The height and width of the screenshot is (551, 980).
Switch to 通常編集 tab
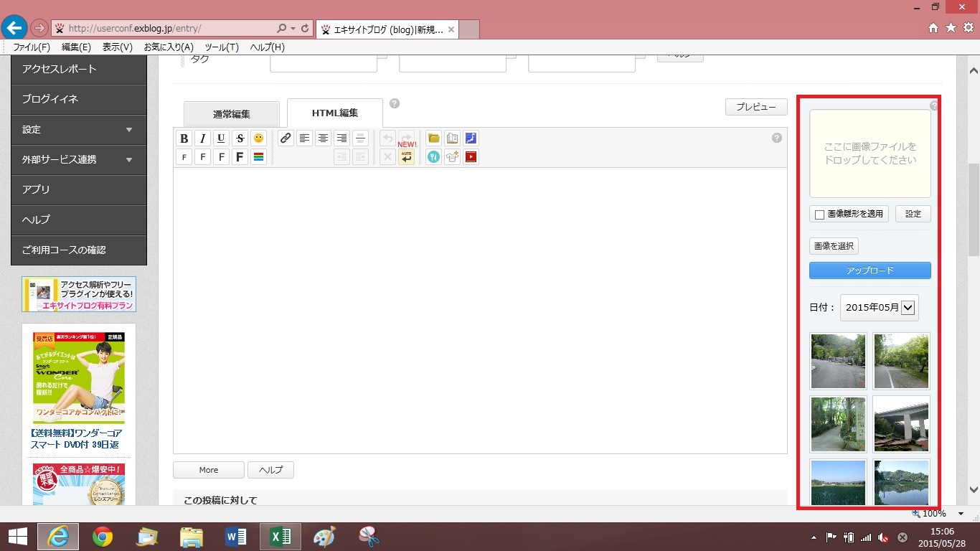(x=232, y=115)
